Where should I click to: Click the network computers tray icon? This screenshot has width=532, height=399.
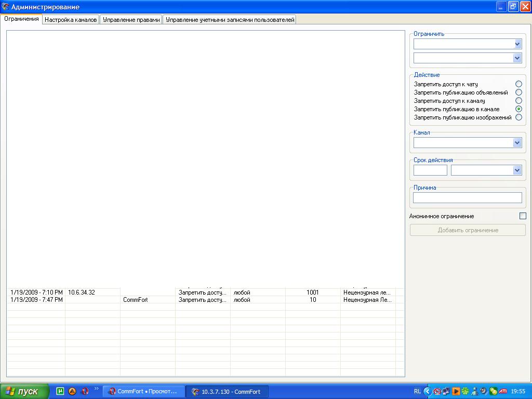click(446, 391)
